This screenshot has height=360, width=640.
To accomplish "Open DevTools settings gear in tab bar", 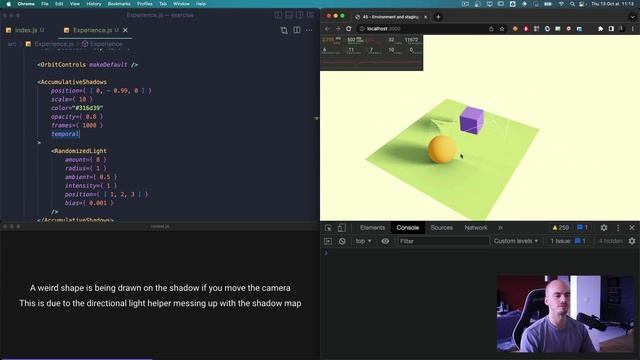I will click(x=604, y=228).
